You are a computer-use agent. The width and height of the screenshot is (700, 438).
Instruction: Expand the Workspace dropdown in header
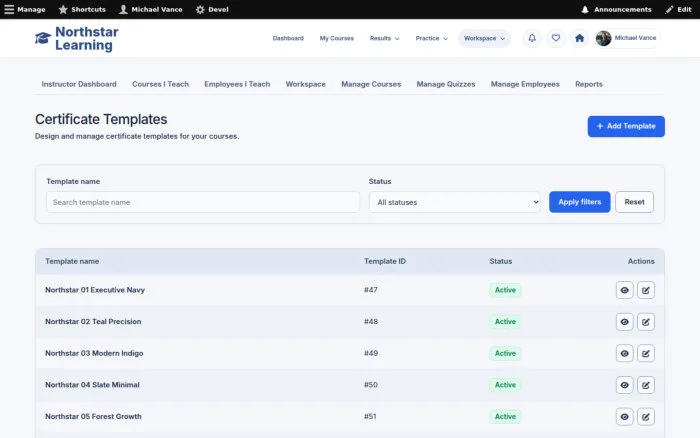(x=484, y=38)
